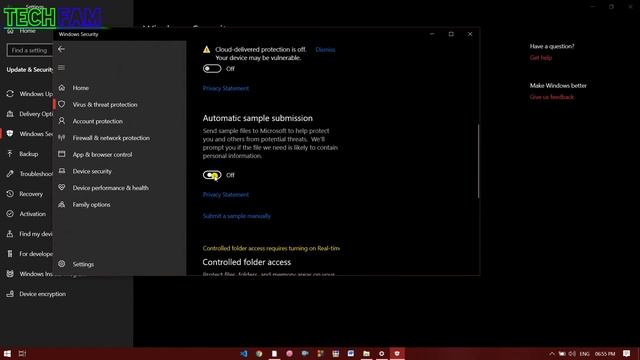
Task: Click the Device encryption lock icon in Settings
Action: [x=10, y=294]
